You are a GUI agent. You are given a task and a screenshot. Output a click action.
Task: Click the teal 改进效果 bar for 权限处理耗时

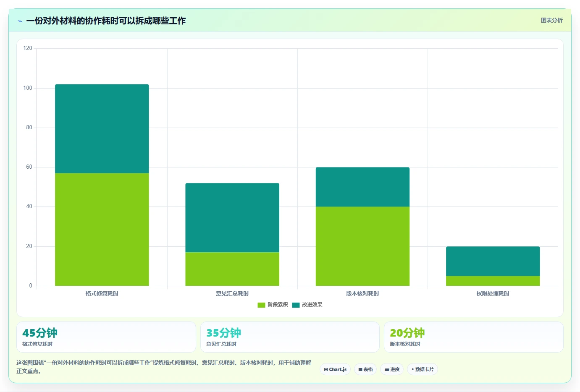click(493, 261)
